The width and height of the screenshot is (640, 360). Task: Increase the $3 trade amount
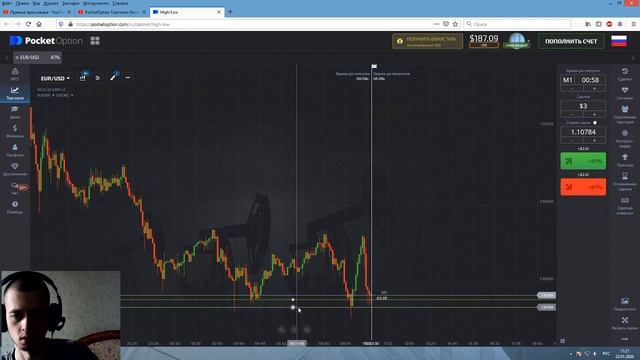pyautogui.click(x=594, y=114)
